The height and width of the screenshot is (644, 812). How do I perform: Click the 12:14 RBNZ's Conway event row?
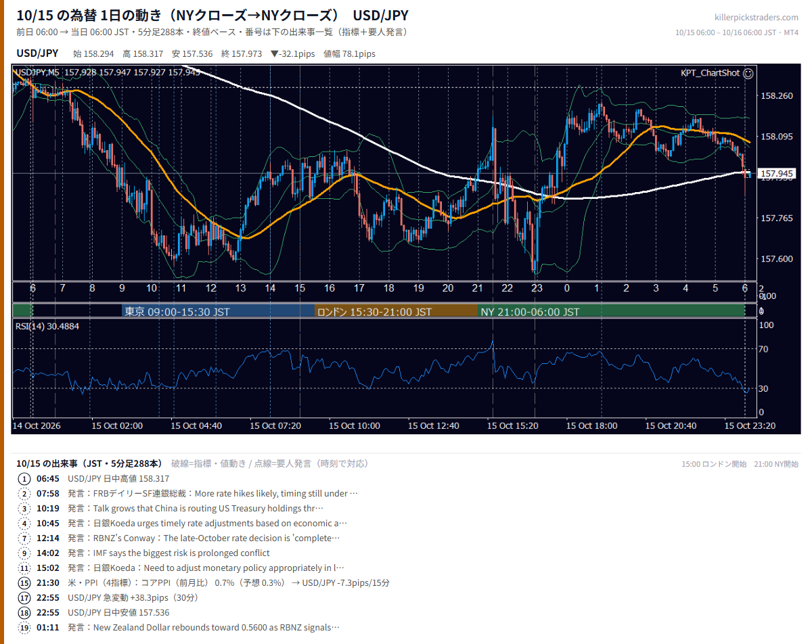(188, 538)
